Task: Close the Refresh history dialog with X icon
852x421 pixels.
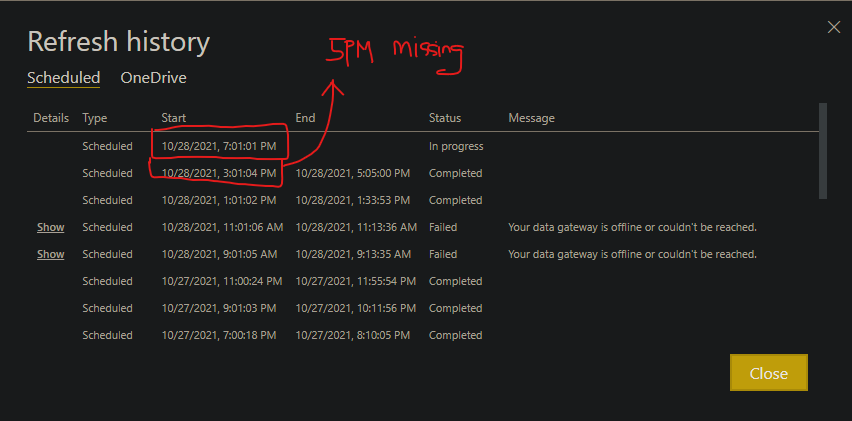Action: coord(834,27)
